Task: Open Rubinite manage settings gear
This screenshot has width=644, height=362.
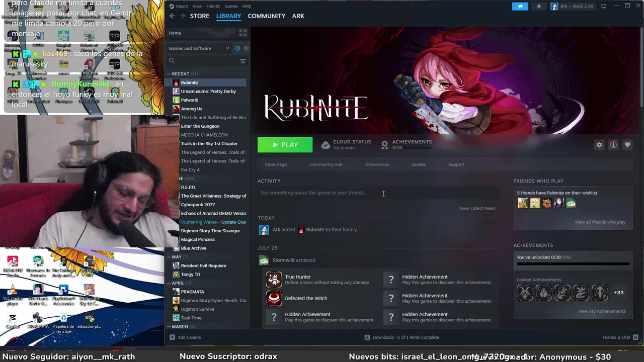Action: point(599,145)
